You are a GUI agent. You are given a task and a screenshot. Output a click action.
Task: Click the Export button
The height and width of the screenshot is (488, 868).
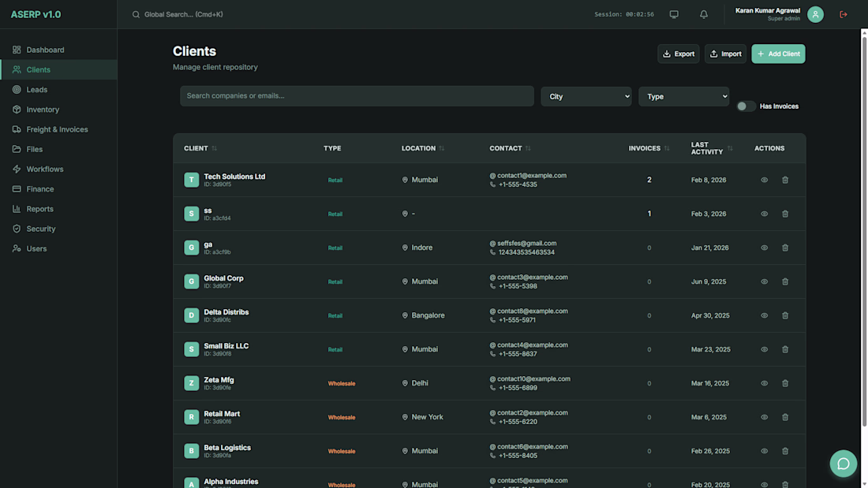pyautogui.click(x=678, y=54)
